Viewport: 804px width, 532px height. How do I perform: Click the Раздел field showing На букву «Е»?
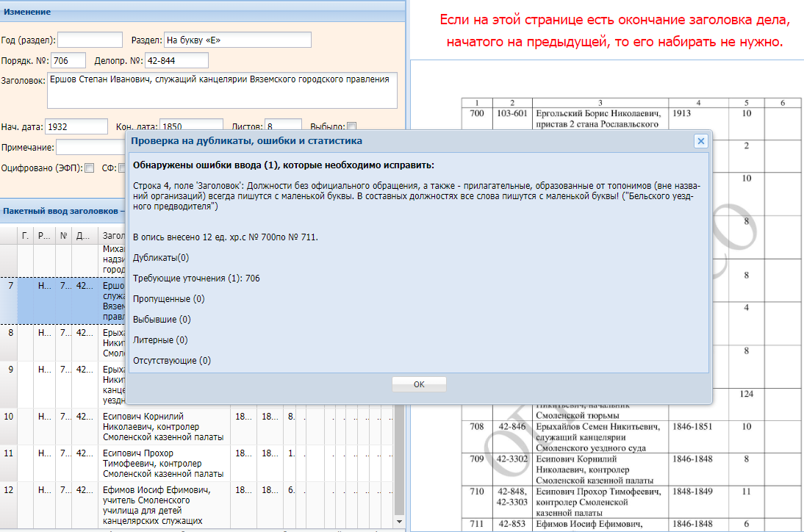[237, 40]
